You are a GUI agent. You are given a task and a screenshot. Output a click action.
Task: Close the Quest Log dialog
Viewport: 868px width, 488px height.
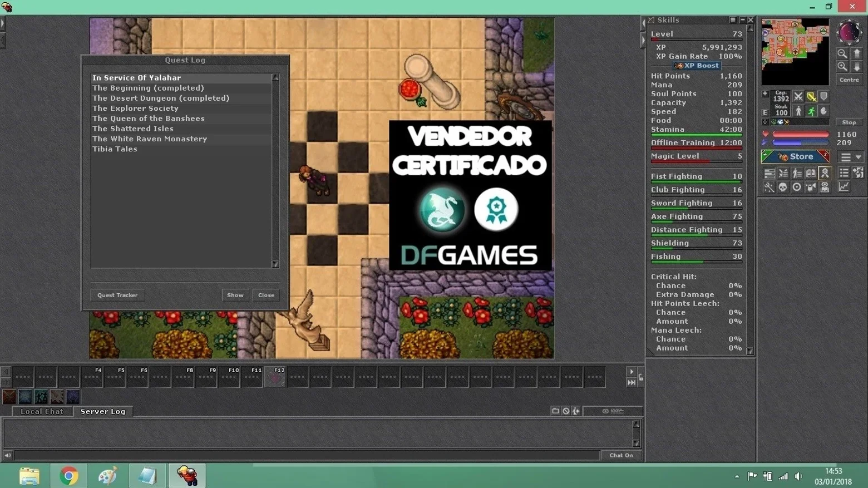(x=266, y=295)
